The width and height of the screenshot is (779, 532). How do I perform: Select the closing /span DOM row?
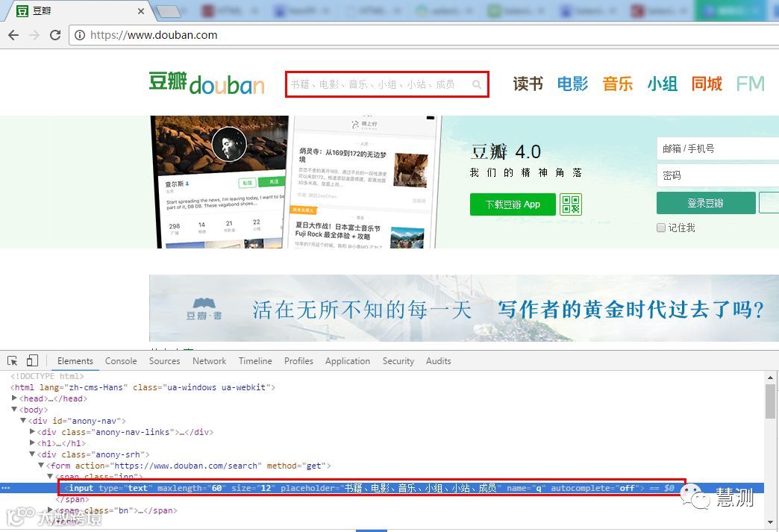click(72, 499)
